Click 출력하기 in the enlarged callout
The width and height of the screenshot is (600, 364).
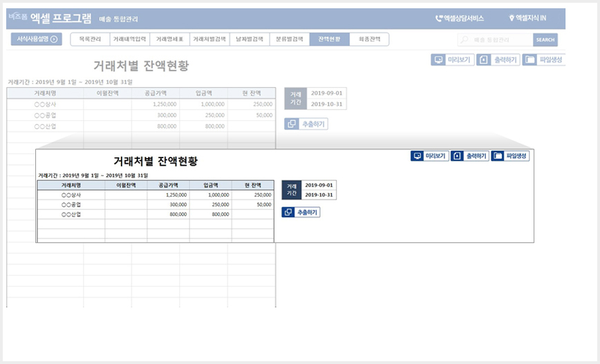(x=470, y=156)
